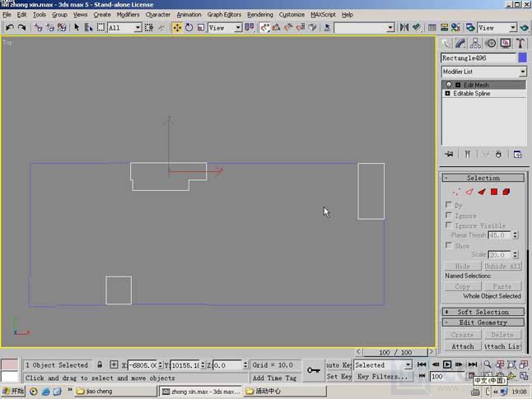
Task: Choose the Select Object arrow tool
Action: 77,27
